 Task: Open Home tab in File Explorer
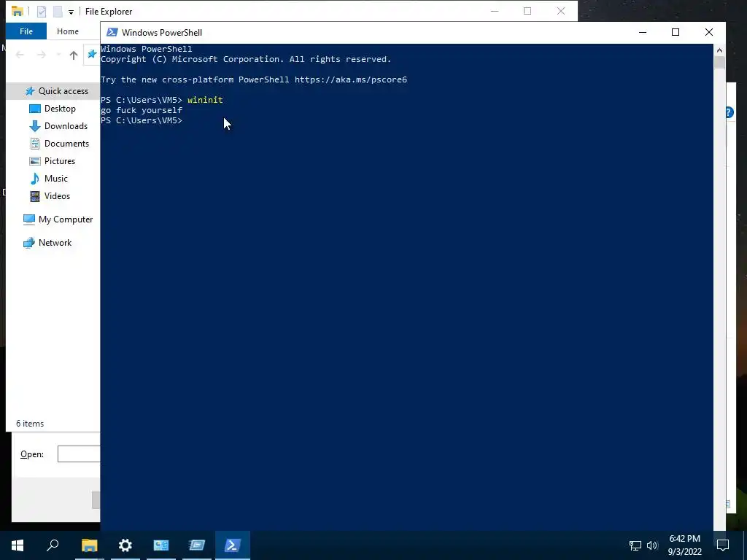click(x=68, y=31)
